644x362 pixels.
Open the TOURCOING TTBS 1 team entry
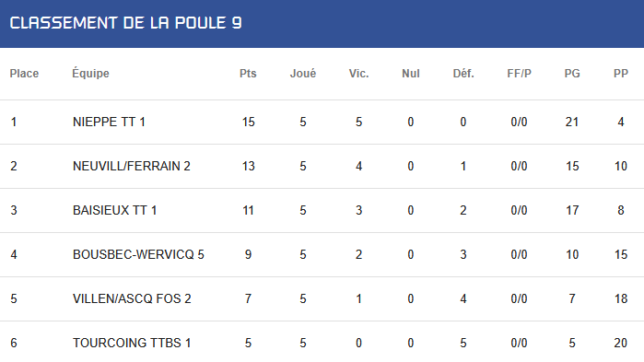coord(132,343)
